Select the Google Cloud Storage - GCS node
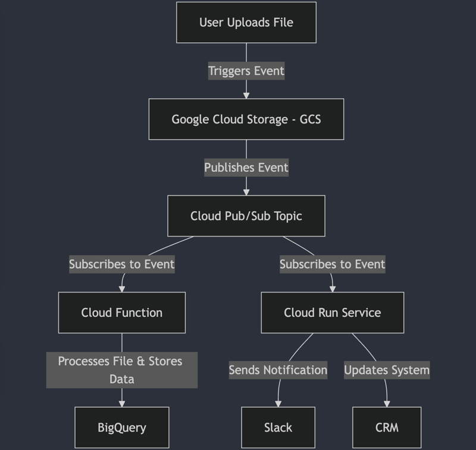 coord(246,119)
